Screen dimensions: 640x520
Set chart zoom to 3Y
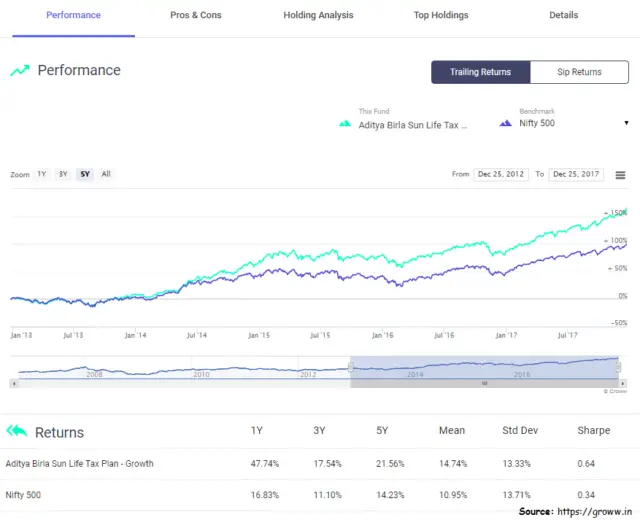point(63,174)
